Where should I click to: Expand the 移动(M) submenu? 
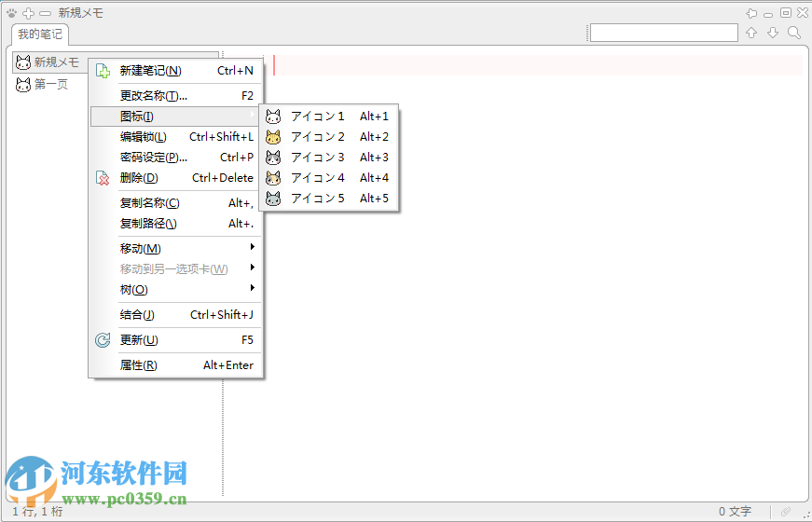[175, 249]
